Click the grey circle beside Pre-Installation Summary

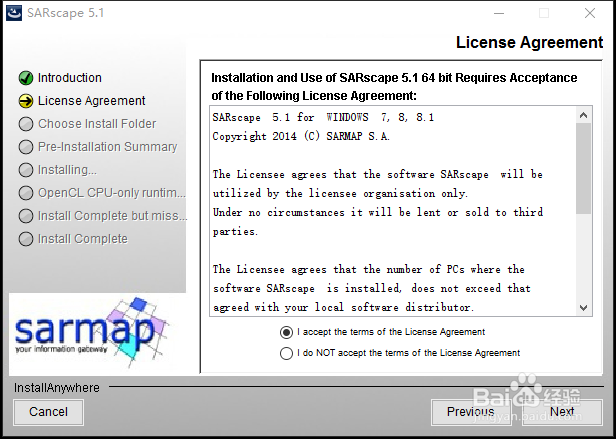26,147
